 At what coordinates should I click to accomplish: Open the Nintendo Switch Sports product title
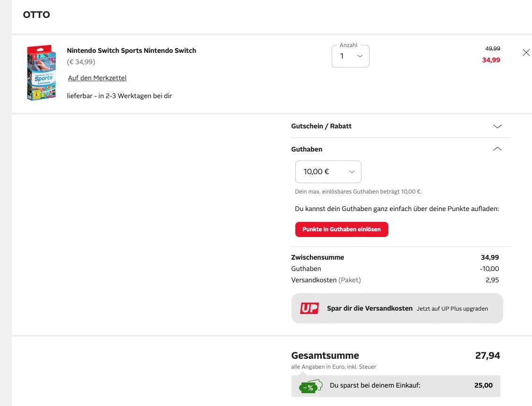pos(131,51)
